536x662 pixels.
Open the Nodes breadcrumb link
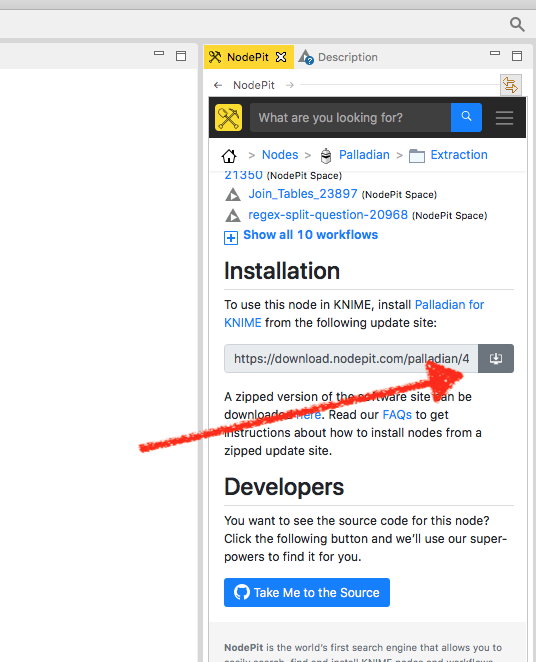coord(280,155)
